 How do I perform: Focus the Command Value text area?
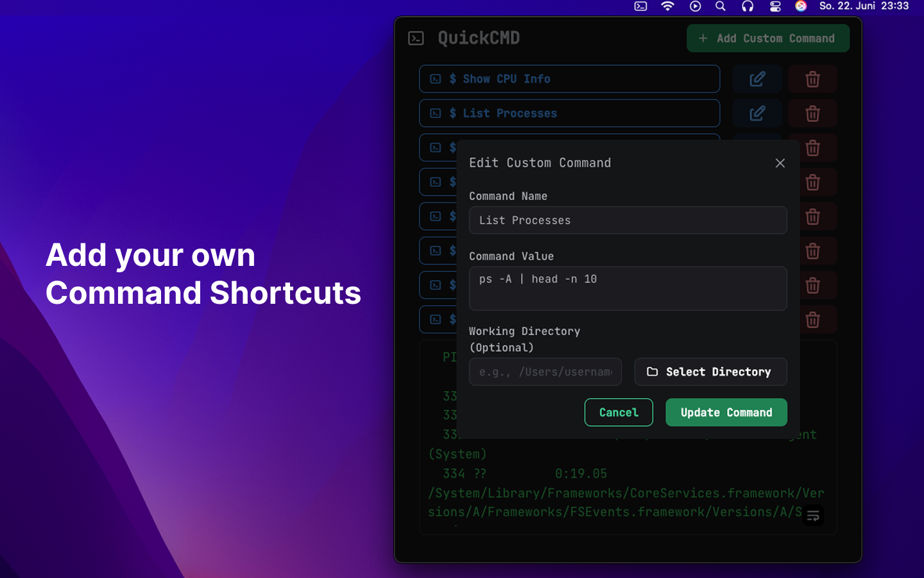point(628,288)
